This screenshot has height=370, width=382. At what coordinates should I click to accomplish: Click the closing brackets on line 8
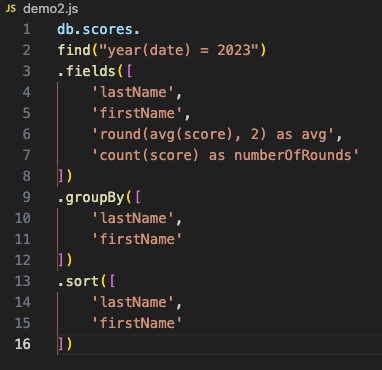(65, 176)
